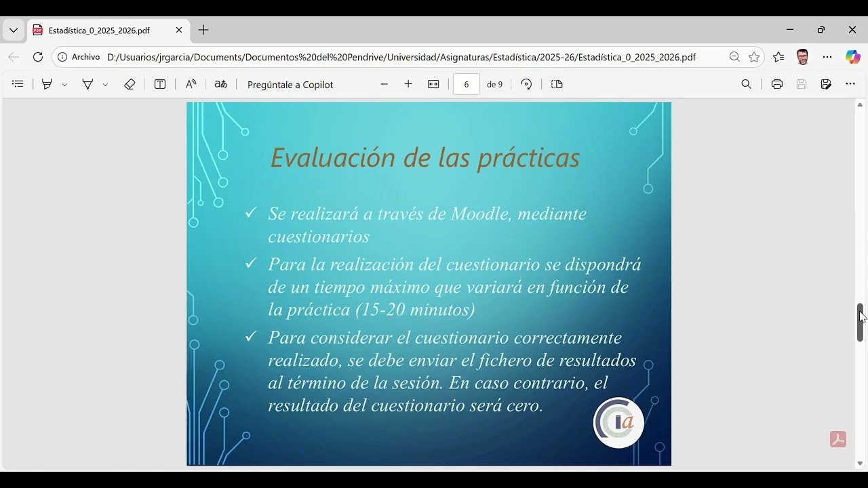Select the draw pen tool
This screenshot has height=488, width=868.
[87, 84]
